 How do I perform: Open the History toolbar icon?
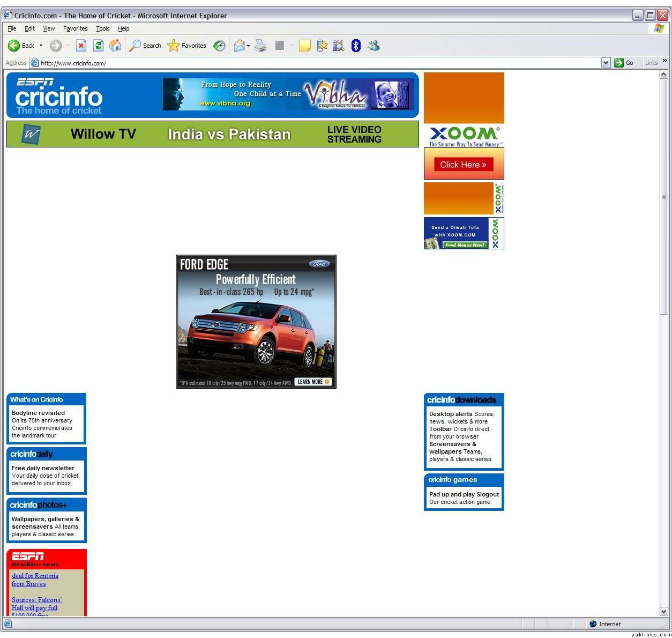[219, 46]
